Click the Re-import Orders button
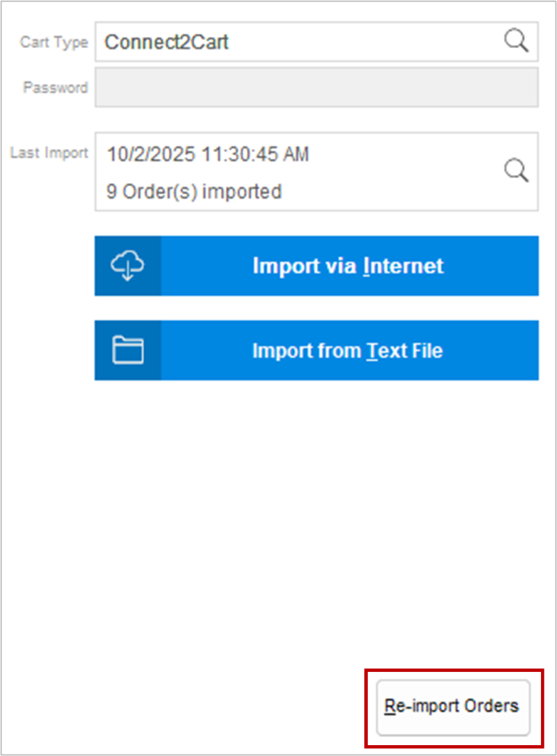The width and height of the screenshot is (557, 756). [452, 707]
